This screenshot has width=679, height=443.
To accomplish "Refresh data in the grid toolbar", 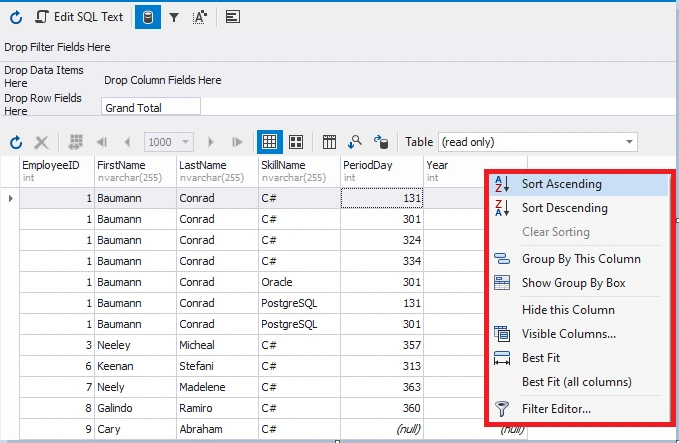I will [x=16, y=142].
